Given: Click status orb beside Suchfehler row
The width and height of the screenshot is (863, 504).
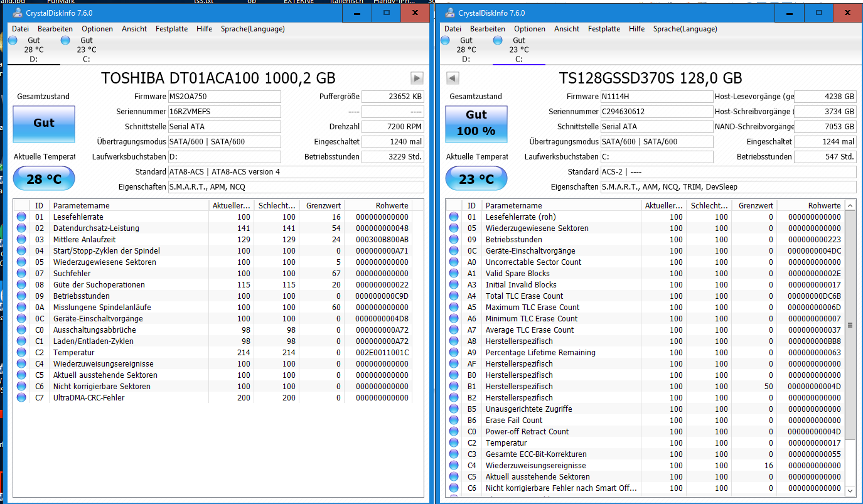Looking at the screenshot, I should (x=22, y=273).
